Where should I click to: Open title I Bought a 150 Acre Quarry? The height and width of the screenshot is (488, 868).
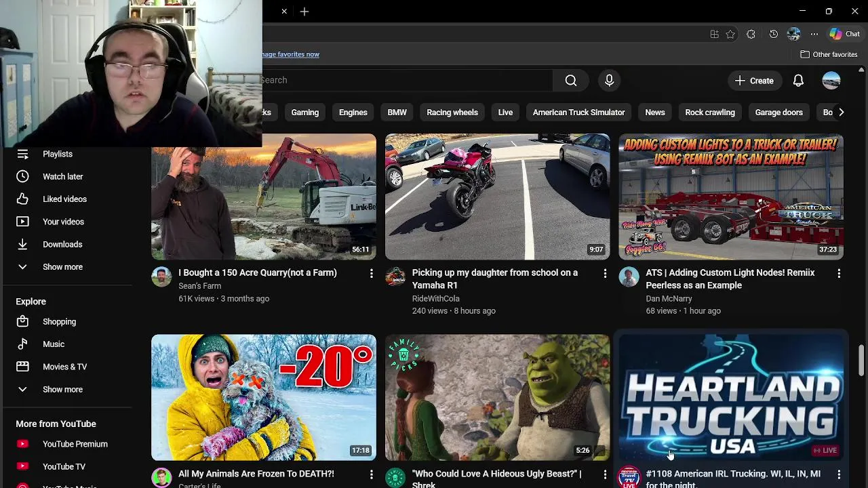258,272
